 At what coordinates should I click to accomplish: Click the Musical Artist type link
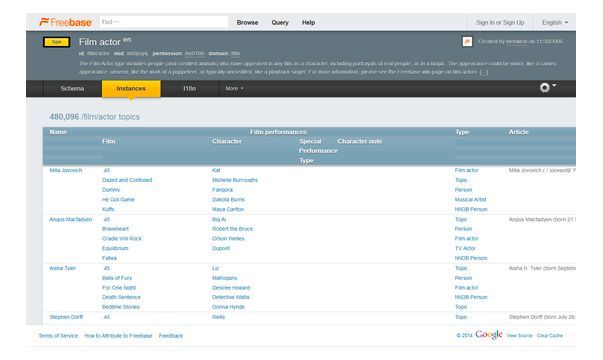coord(471,200)
